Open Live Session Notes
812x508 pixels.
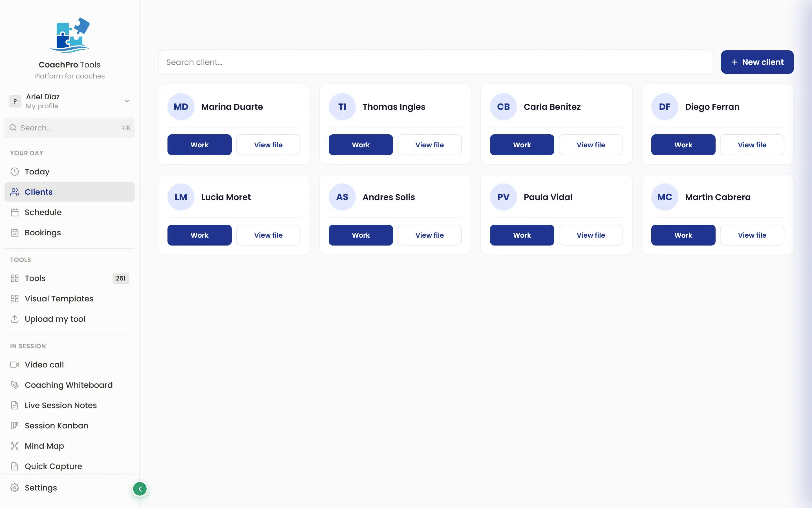tap(69, 405)
